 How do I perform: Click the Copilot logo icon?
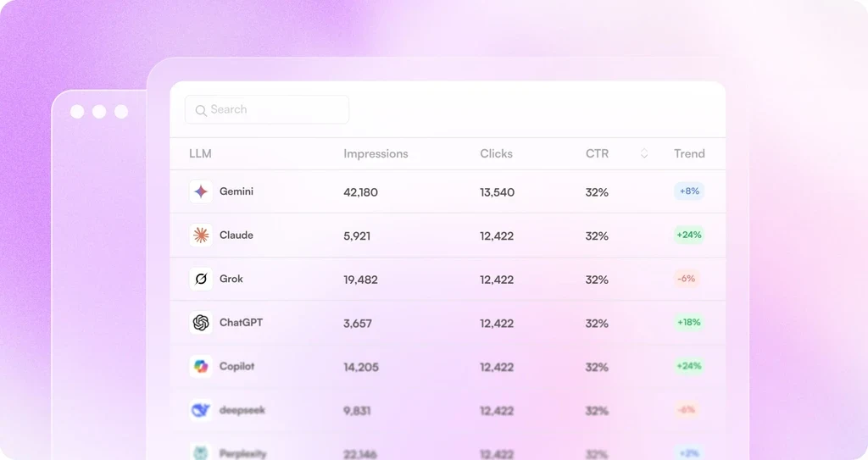click(x=201, y=367)
